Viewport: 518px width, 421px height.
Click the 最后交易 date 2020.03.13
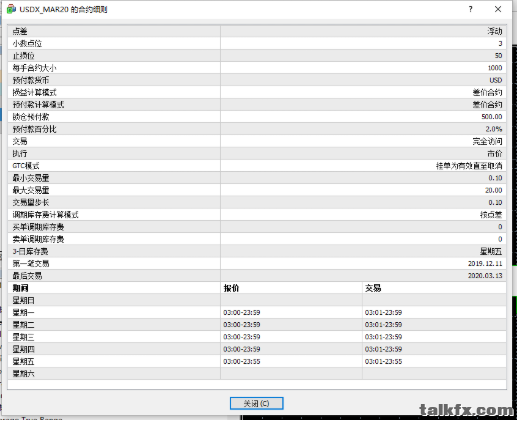click(x=485, y=276)
